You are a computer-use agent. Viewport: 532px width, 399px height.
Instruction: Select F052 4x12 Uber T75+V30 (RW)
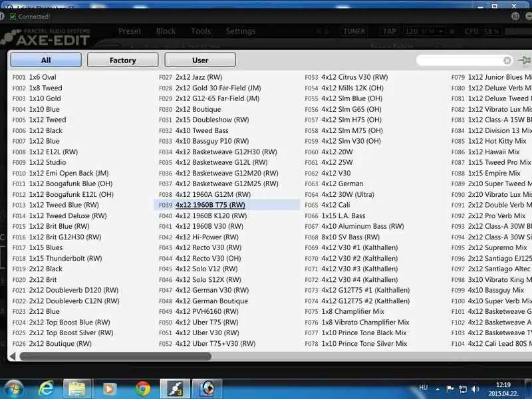pos(207,343)
